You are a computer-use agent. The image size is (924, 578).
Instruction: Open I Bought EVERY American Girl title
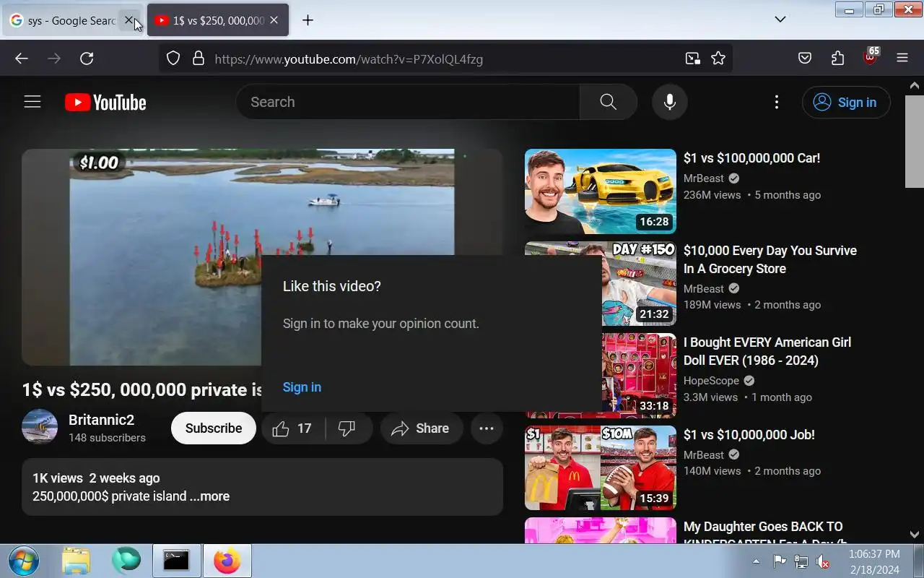(x=767, y=351)
